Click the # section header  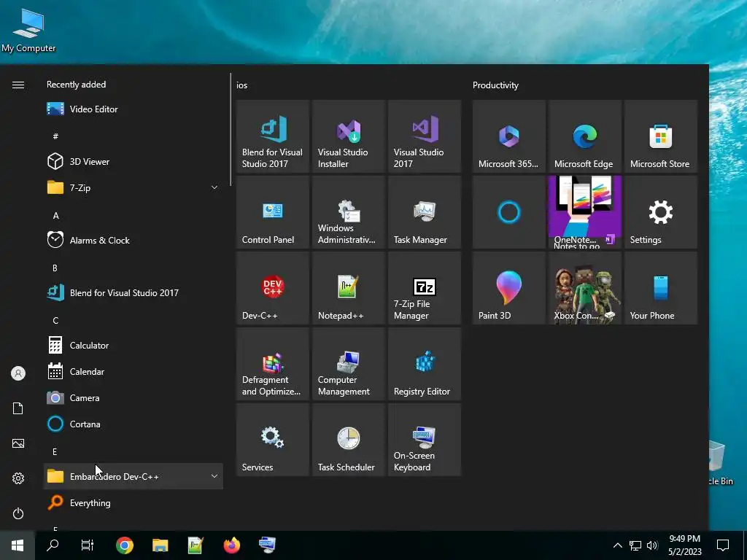coord(55,136)
